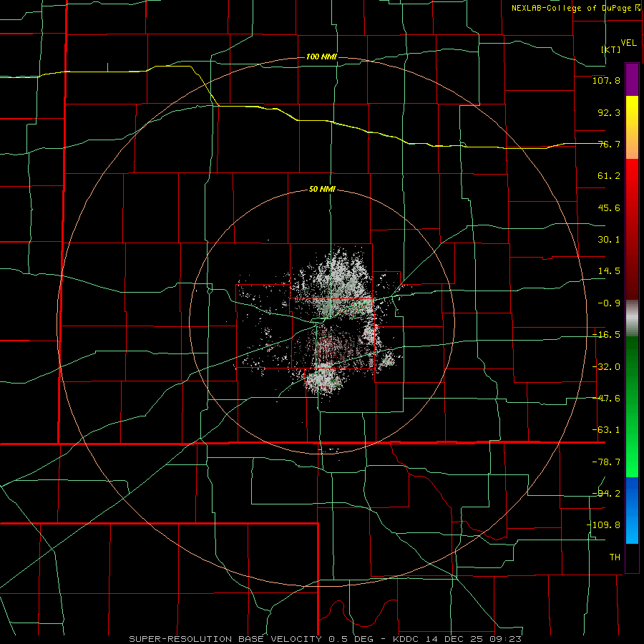Click the gray near-zero segment of color bar
Image resolution: width=644 pixels, height=644 pixels.
click(x=632, y=318)
